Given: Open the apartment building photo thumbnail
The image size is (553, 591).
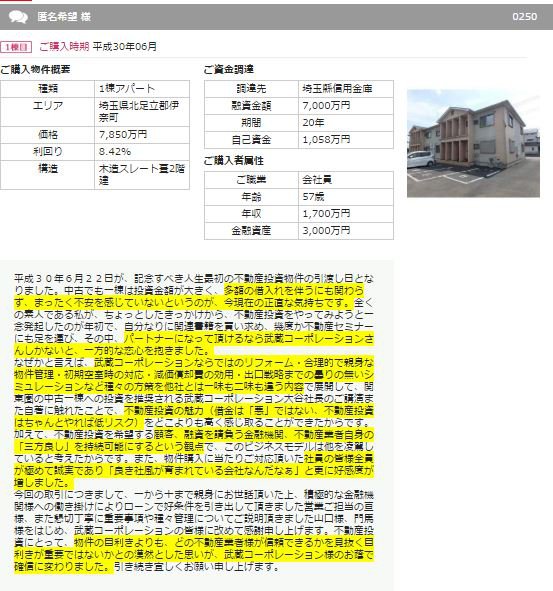Looking at the screenshot, I should click(473, 143).
